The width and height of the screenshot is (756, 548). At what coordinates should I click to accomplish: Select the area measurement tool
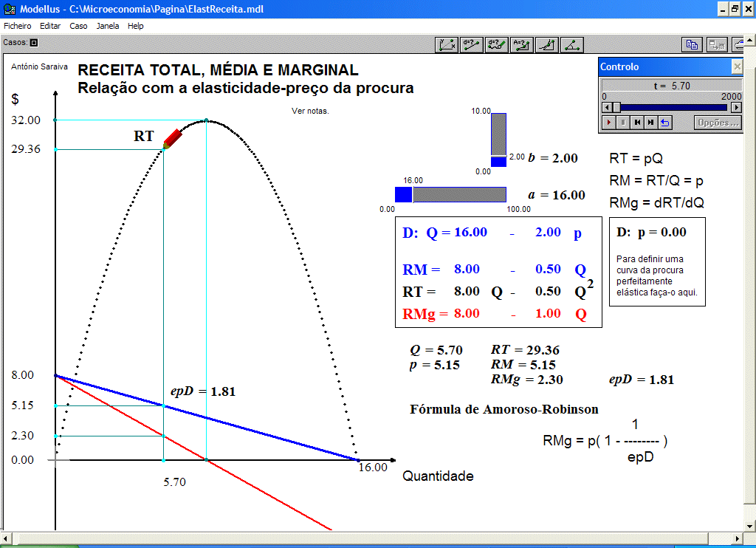point(521,44)
